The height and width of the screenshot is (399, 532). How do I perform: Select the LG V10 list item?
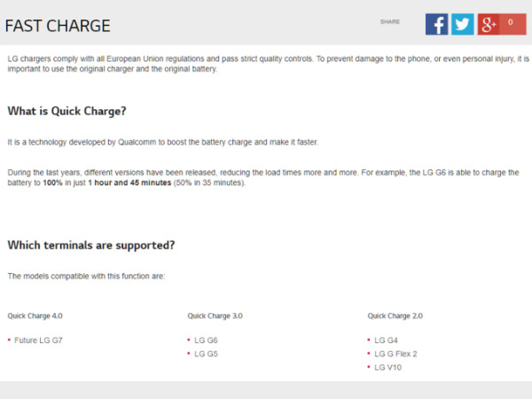tap(387, 367)
